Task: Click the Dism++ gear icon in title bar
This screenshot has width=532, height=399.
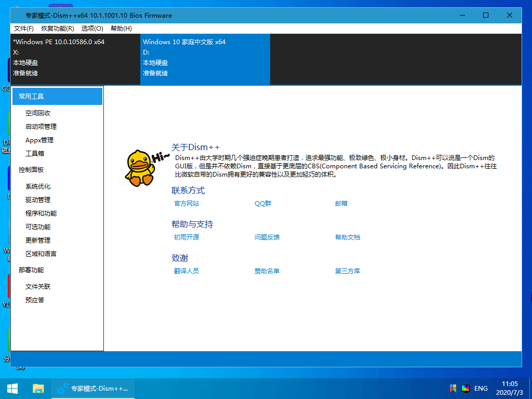Action: click(x=18, y=16)
